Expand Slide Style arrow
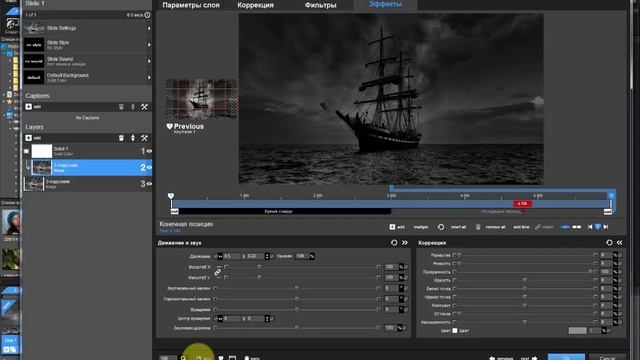640x360 pixels. tap(149, 45)
